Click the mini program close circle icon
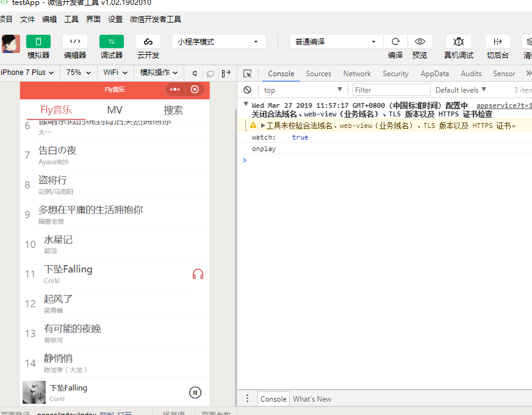The height and width of the screenshot is (415, 532). 195,90
